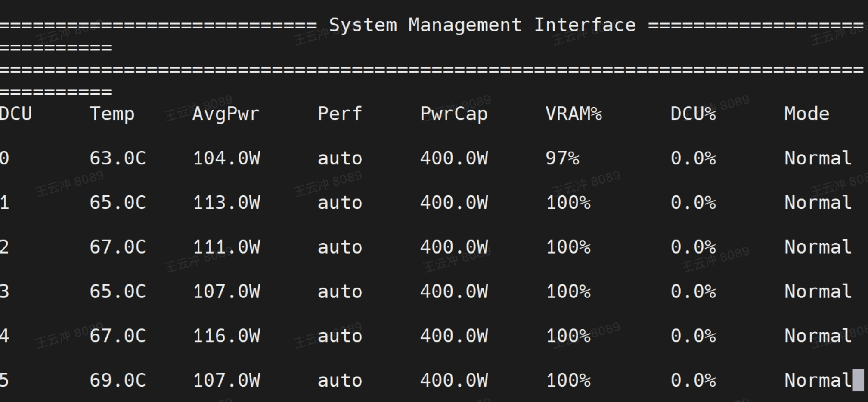This screenshot has height=402, width=868.
Task: Select the average power value 116.0W
Action: [x=226, y=336]
